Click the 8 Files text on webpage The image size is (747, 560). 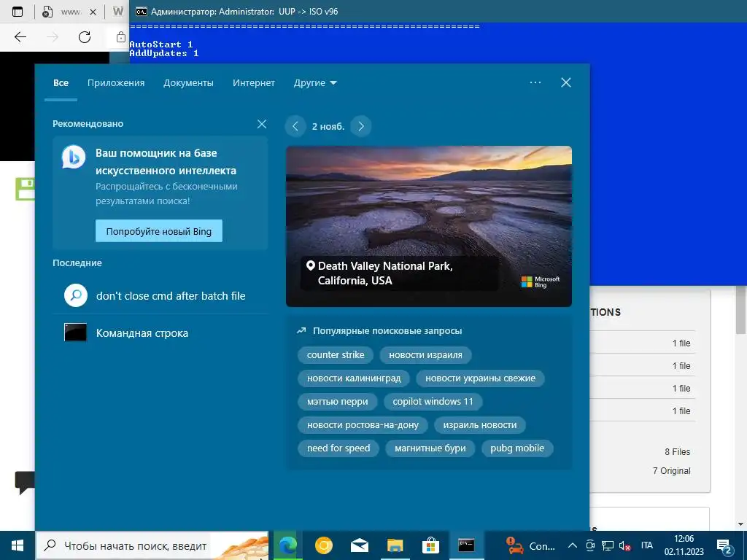[x=678, y=452]
